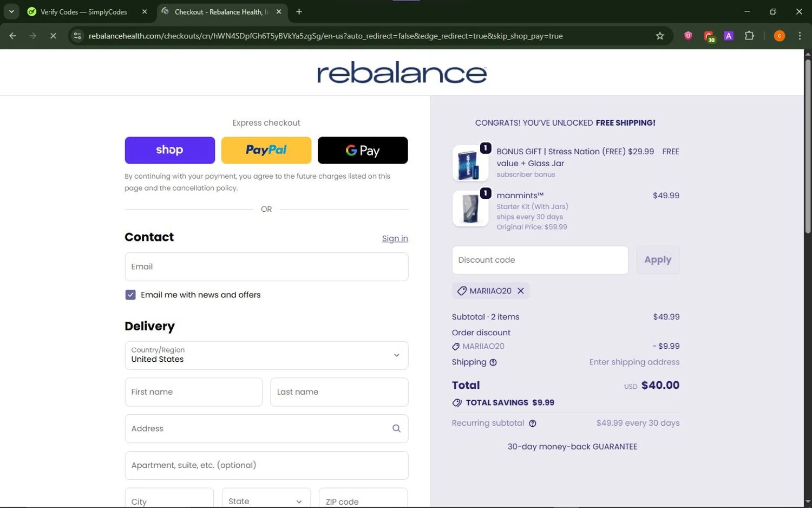Image resolution: width=812 pixels, height=508 pixels.
Task: Click the TOTAL SAVINGS $9.99 text
Action: [x=509, y=402]
